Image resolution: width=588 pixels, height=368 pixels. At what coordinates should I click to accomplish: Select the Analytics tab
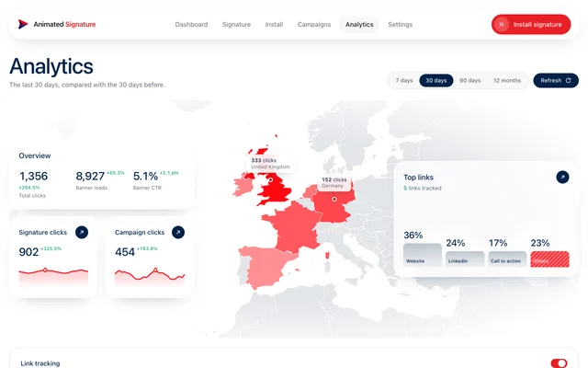point(359,25)
